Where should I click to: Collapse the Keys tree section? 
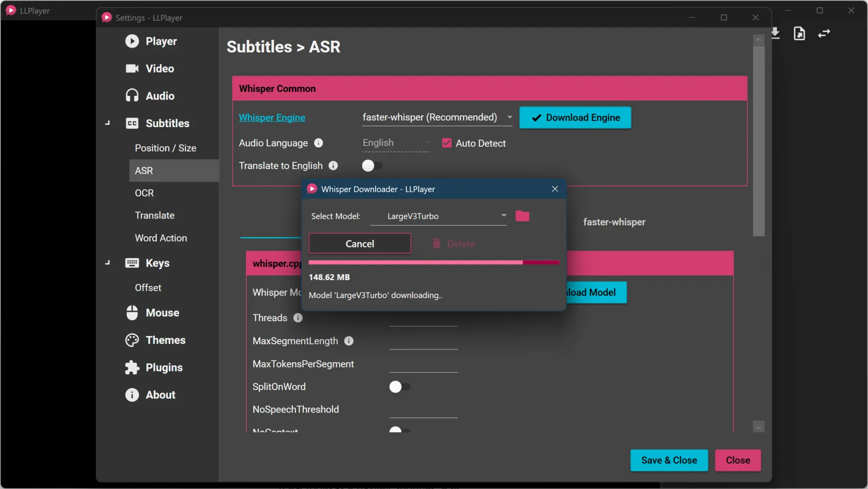(x=107, y=263)
